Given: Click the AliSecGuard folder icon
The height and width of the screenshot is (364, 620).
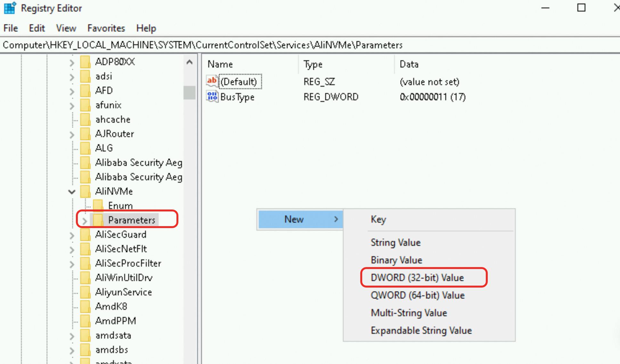Looking at the screenshot, I should tap(85, 234).
